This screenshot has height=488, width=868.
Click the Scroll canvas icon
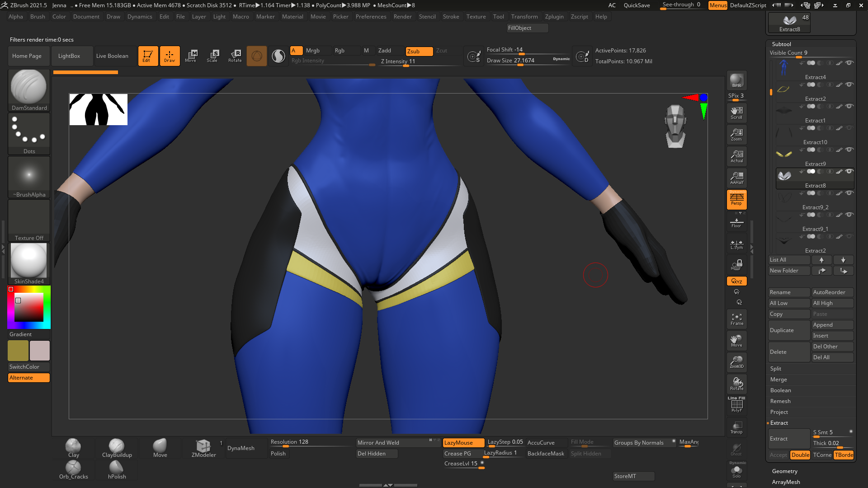click(736, 113)
